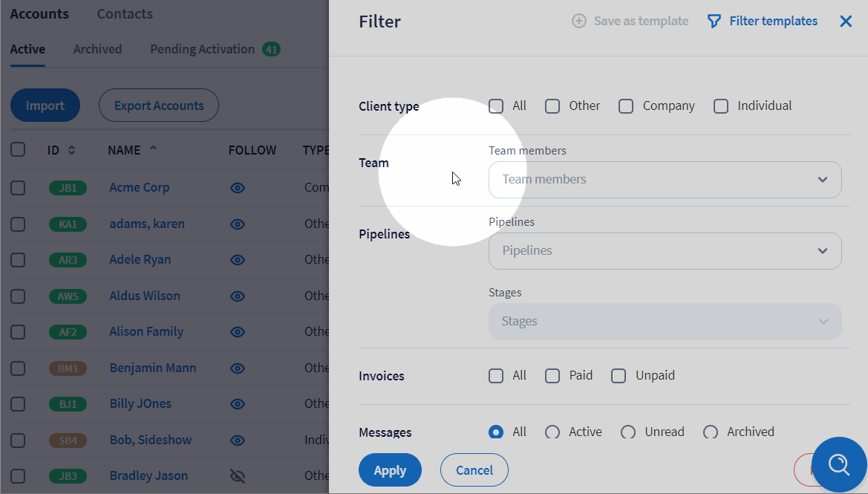Check the Unpaid invoices checkbox
Image resolution: width=868 pixels, height=494 pixels.
point(619,376)
